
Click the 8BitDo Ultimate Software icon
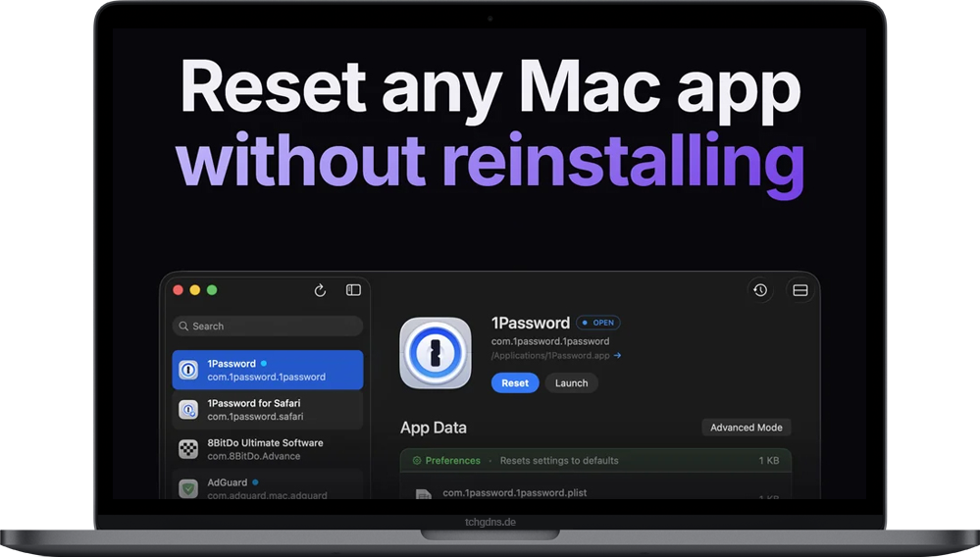[188, 449]
